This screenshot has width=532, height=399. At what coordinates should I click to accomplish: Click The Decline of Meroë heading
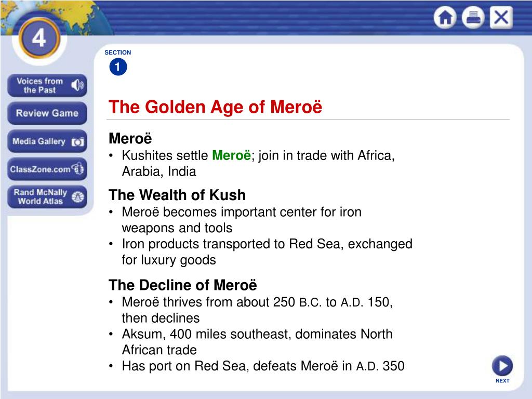pos(182,285)
